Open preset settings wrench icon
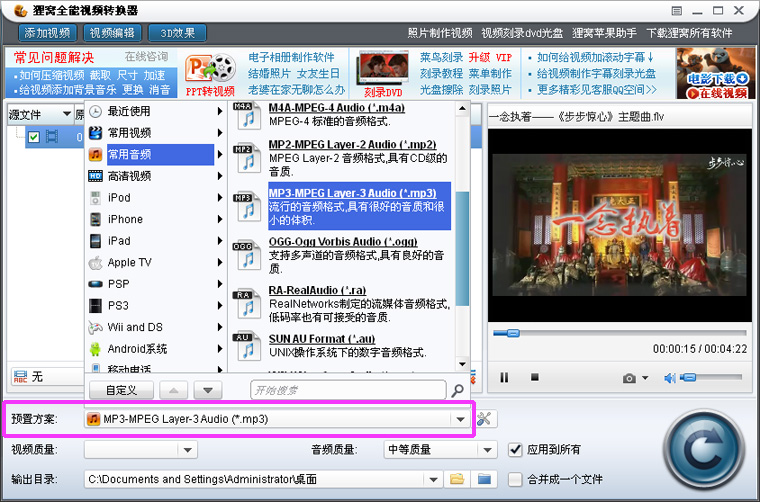 click(x=484, y=419)
